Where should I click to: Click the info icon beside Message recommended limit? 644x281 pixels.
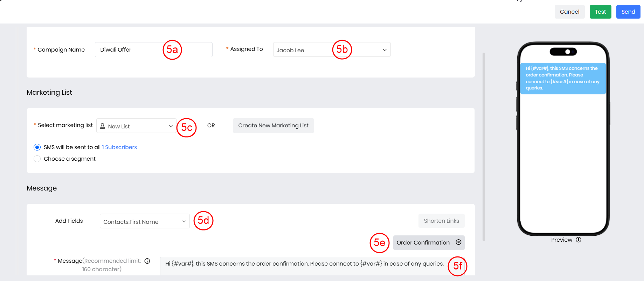point(147,261)
